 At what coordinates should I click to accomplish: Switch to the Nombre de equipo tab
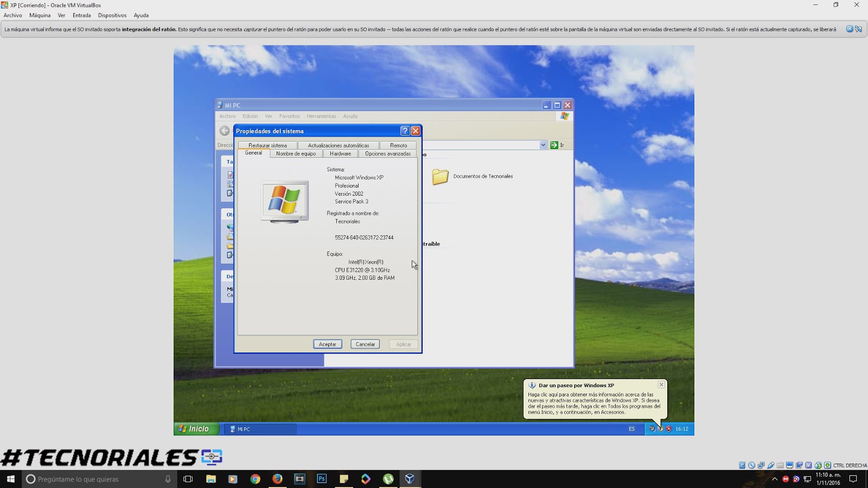pyautogui.click(x=296, y=153)
